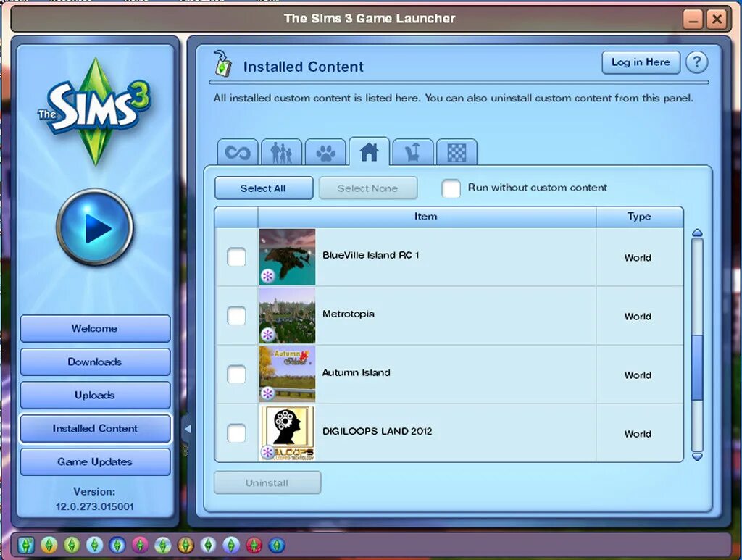Image resolution: width=742 pixels, height=560 pixels.
Task: Select the DIGILOOPS LAND 2012 name text
Action: click(377, 431)
